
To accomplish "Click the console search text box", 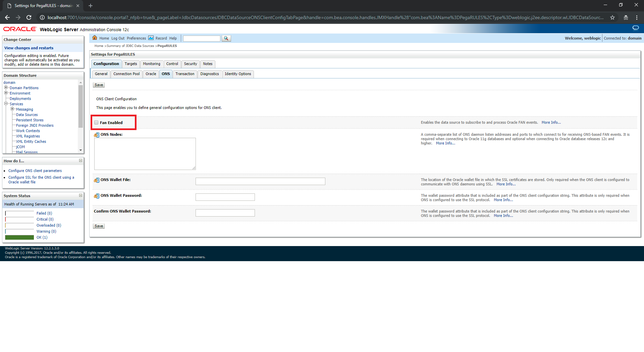I will [202, 39].
